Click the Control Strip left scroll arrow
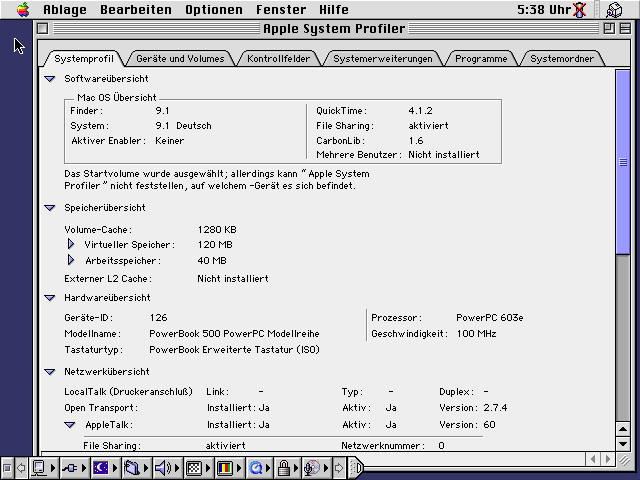Viewport: 640px width, 480px height. pos(20,468)
